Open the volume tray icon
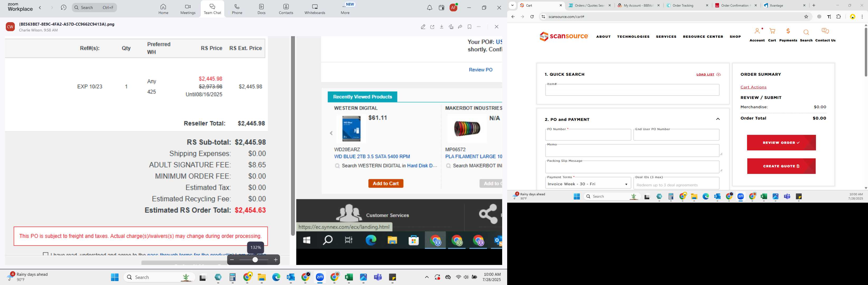This screenshot has height=285, width=868. coord(466,277)
